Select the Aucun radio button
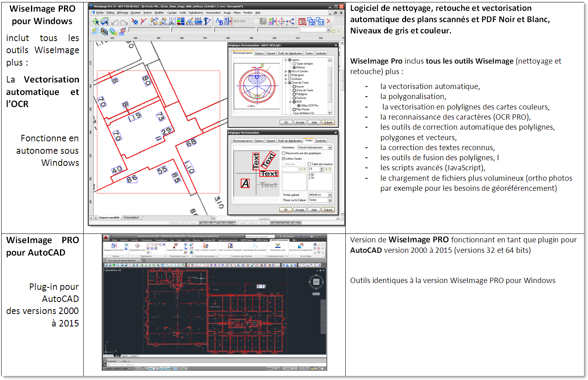 point(294,87)
